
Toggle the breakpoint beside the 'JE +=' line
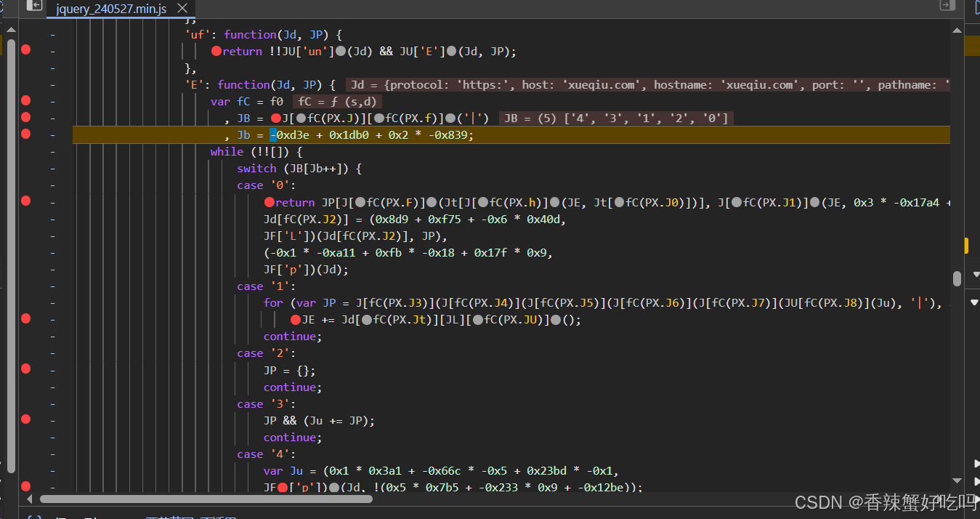click(x=25, y=319)
